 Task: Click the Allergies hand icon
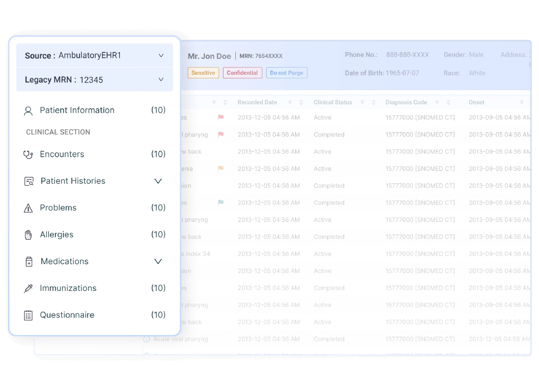click(x=28, y=235)
